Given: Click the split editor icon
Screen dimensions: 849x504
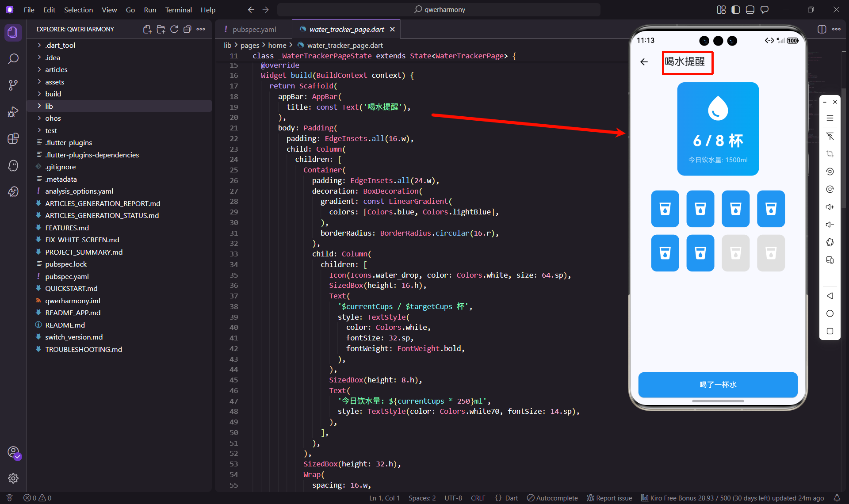Looking at the screenshot, I should pos(822,29).
